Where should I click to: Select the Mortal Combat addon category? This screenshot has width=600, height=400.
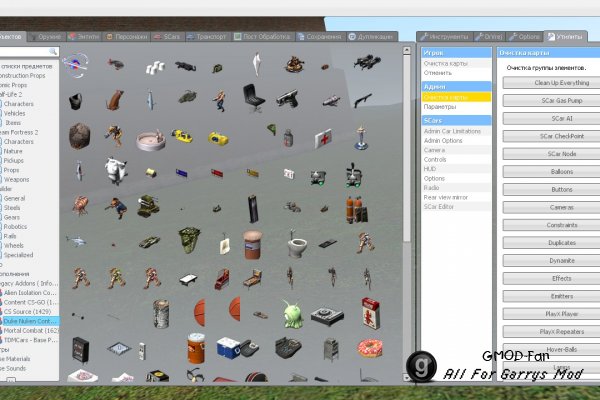tap(29, 330)
